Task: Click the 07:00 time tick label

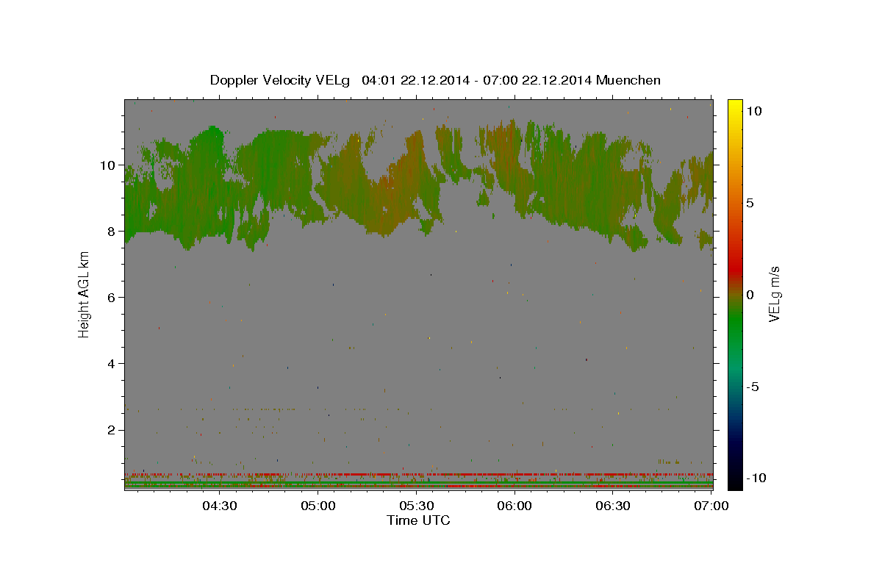Action: pyautogui.click(x=711, y=506)
